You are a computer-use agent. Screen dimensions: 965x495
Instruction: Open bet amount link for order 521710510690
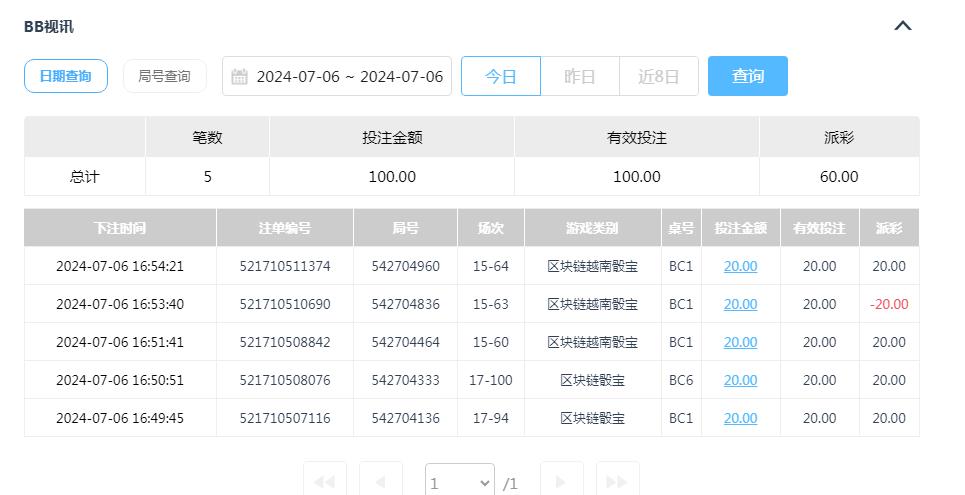point(740,304)
